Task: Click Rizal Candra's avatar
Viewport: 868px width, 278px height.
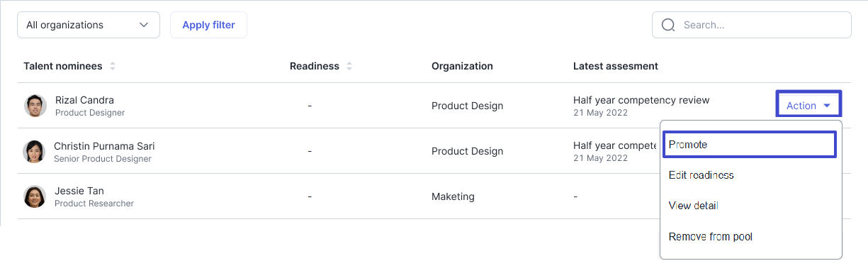Action: point(35,106)
